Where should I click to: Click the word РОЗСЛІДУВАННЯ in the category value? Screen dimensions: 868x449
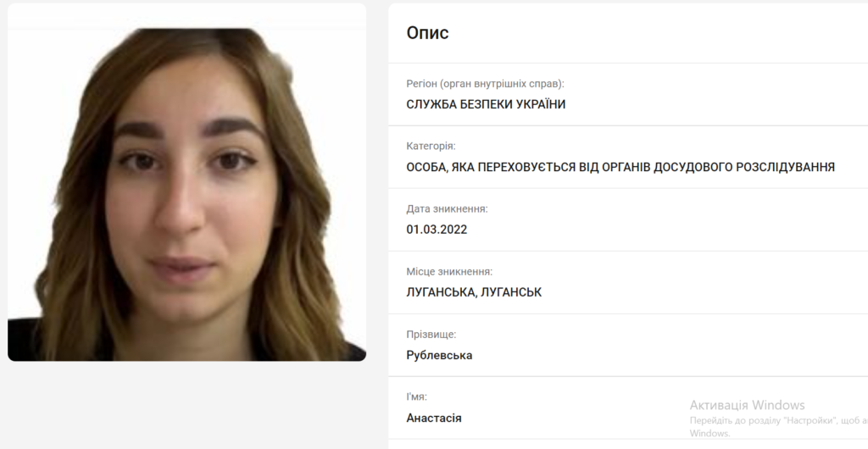pos(784,167)
